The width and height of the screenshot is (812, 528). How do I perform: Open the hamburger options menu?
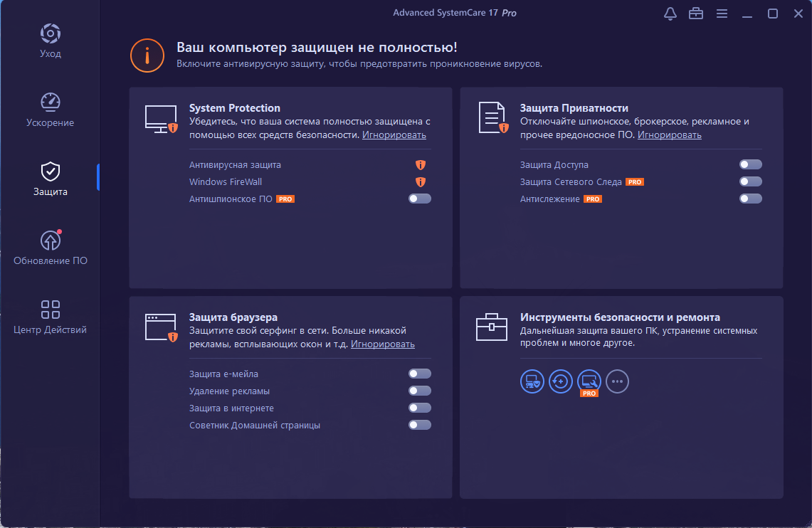722,14
